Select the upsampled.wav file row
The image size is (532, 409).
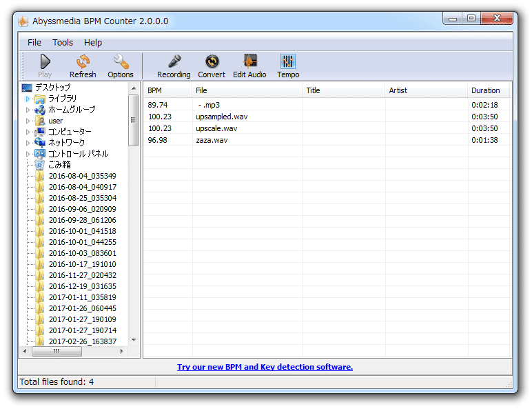[328, 117]
